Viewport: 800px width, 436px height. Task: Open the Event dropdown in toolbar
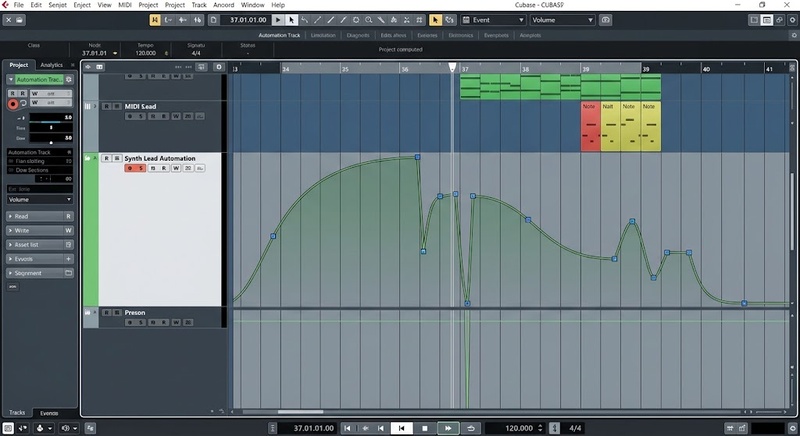point(494,20)
